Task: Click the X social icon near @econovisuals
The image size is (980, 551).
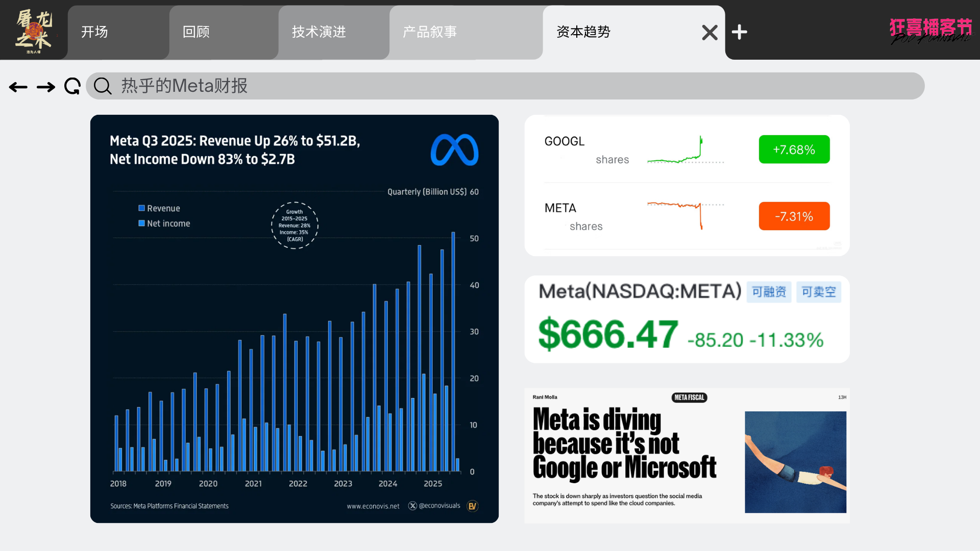Action: coord(412,506)
